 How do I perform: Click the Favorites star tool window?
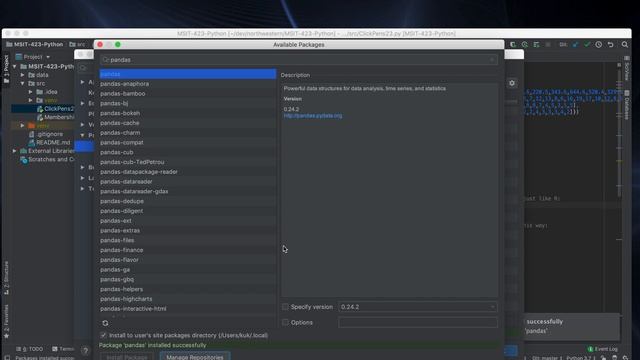tap(6, 322)
